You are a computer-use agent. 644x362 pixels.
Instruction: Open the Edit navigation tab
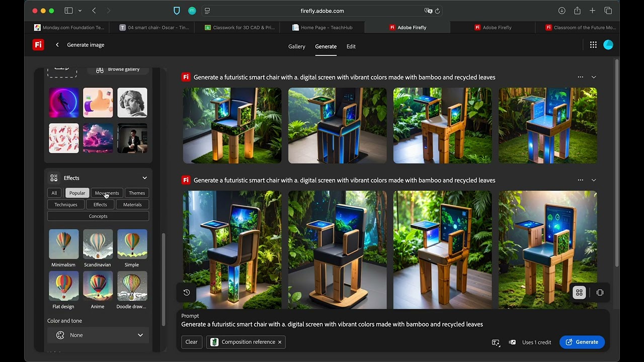(351, 46)
